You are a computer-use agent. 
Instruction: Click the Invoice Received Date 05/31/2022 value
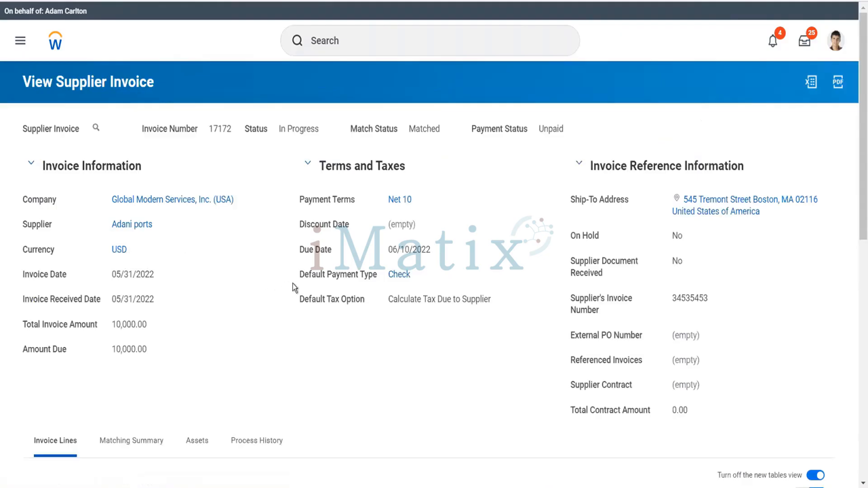(133, 299)
